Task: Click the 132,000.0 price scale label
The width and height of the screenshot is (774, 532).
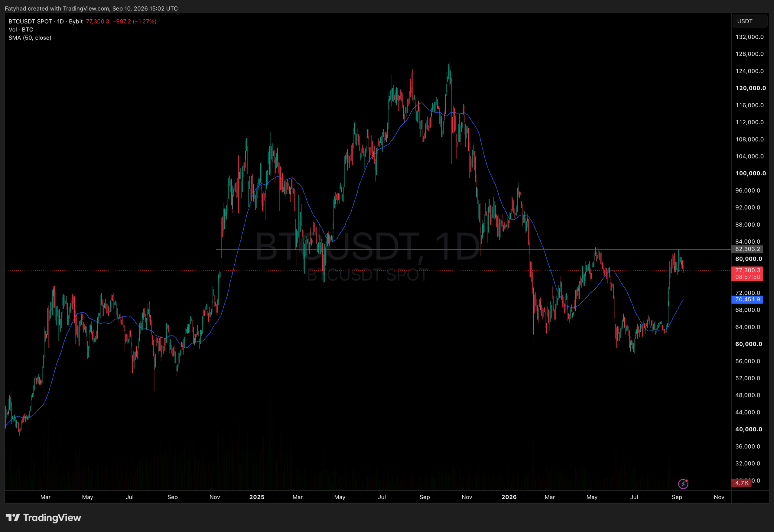Action: 750,37
